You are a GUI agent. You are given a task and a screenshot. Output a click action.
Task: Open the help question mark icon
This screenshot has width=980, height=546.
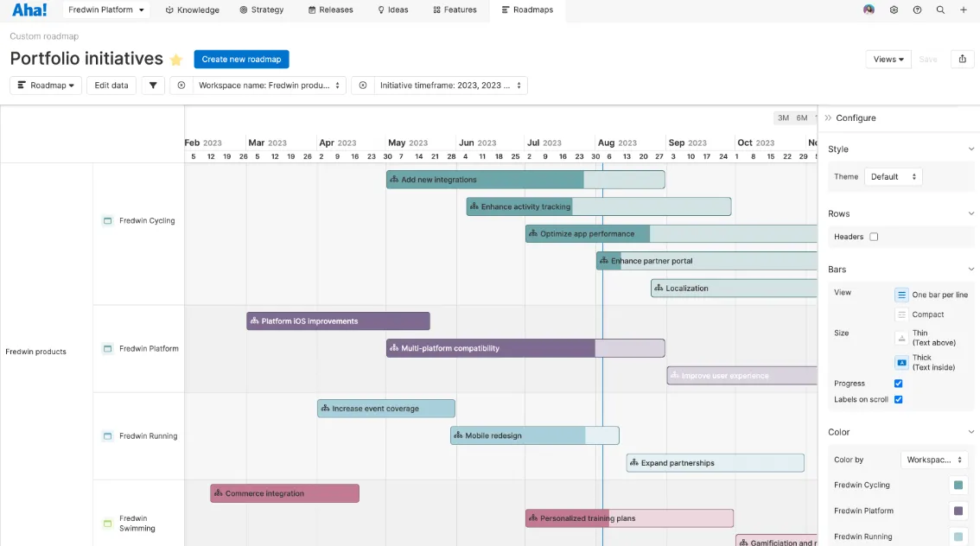click(917, 10)
